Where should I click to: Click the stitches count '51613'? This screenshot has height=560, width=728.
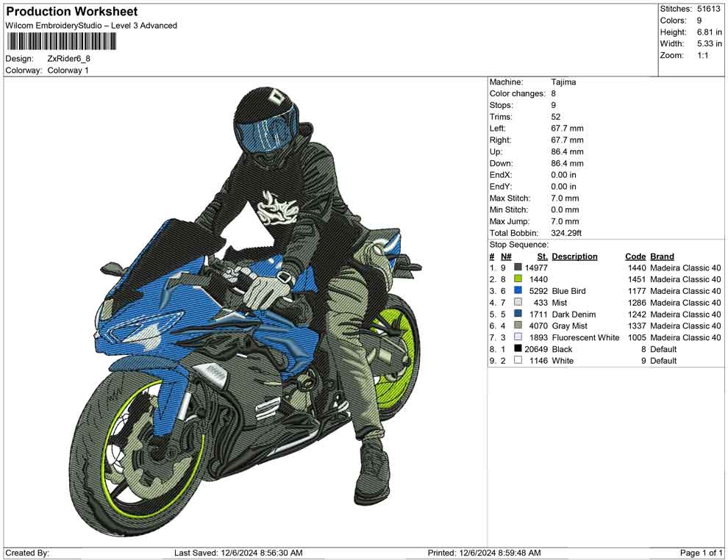pos(708,9)
